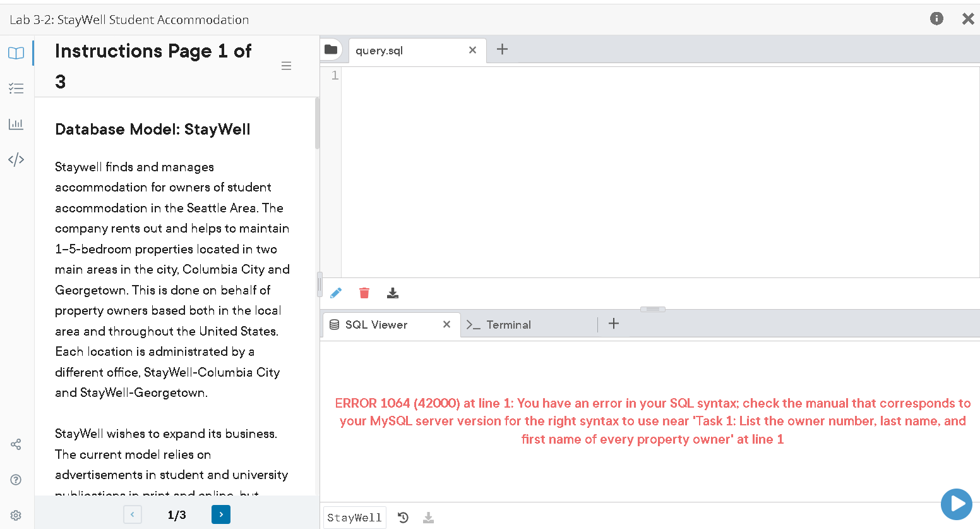Open the task checklist sidebar panel
The image size is (980, 529).
pos(15,88)
